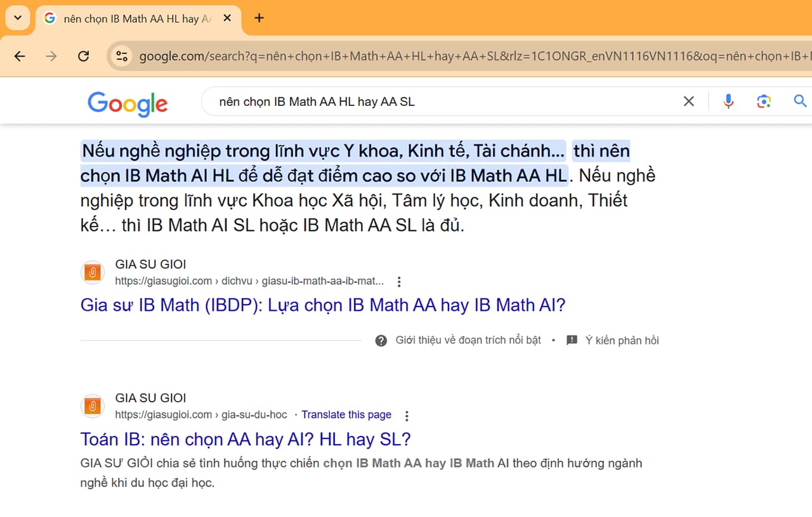Open more options for featured snippet result

399,282
